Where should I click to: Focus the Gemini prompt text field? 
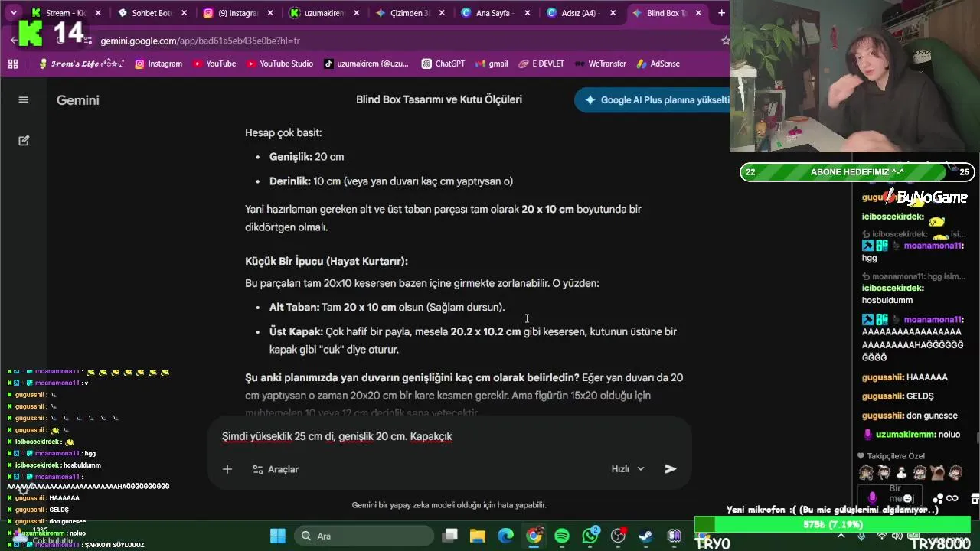(449, 436)
